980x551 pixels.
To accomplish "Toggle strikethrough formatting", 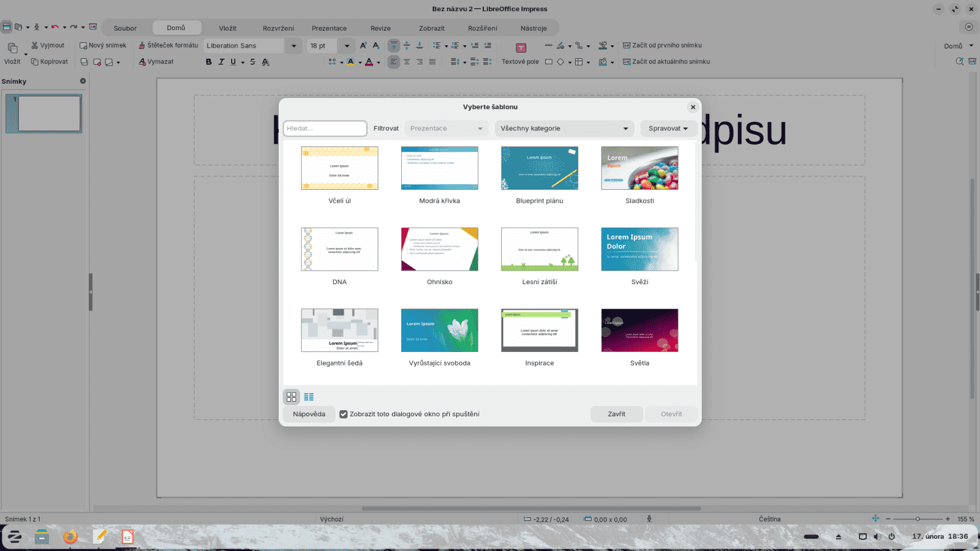I will (x=252, y=62).
